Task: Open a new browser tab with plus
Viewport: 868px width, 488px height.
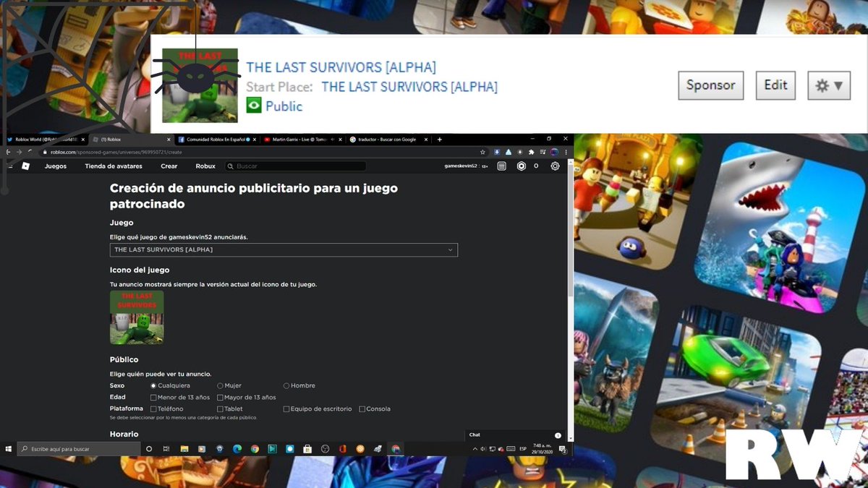Action: [x=440, y=139]
